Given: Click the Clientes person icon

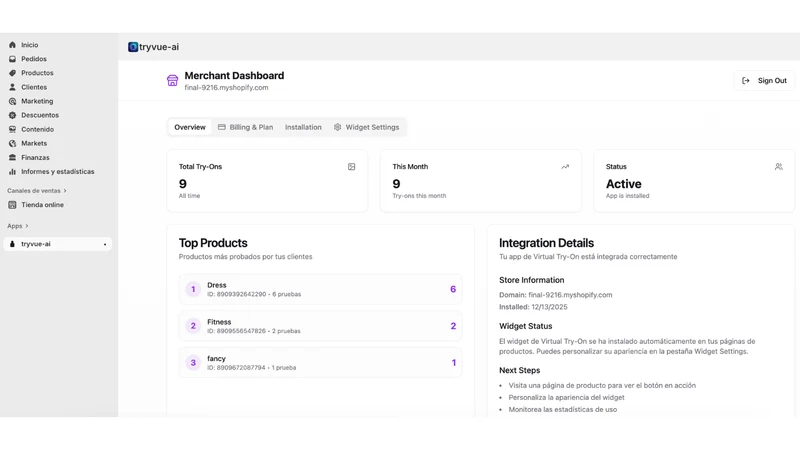Looking at the screenshot, I should [x=12, y=87].
